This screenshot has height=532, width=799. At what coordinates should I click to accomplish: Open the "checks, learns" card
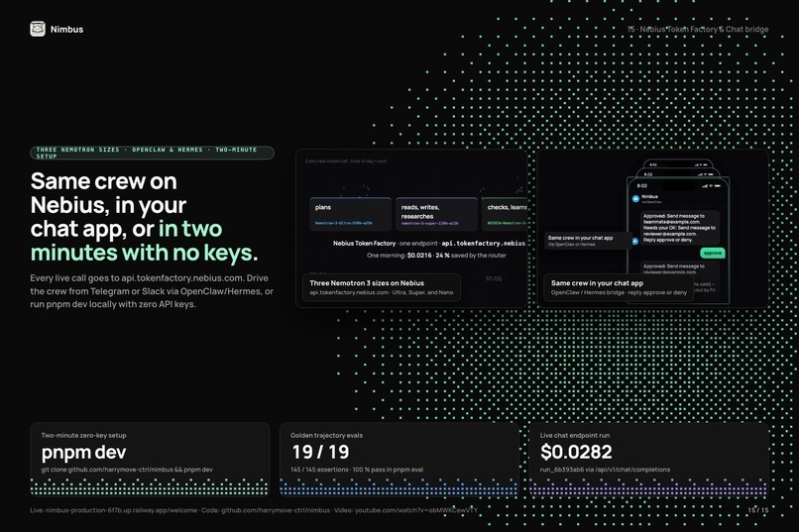click(505, 214)
